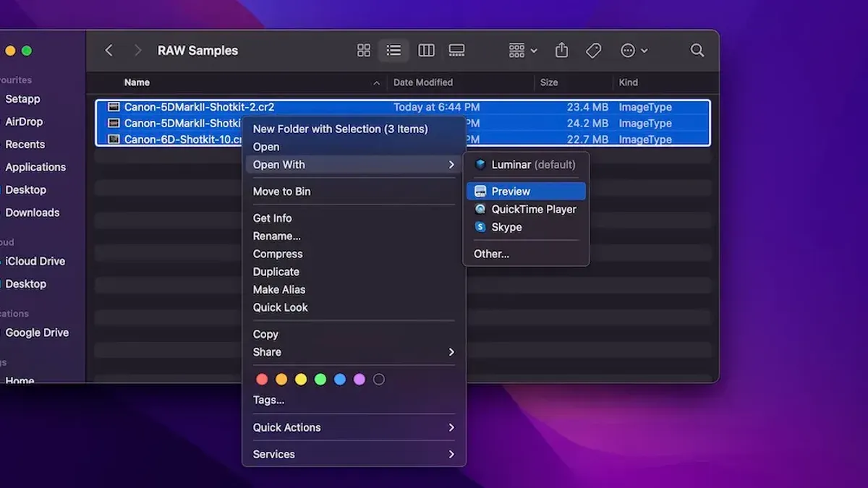Go forward with the right chevron
The image size is (868, 488).
coord(137,50)
